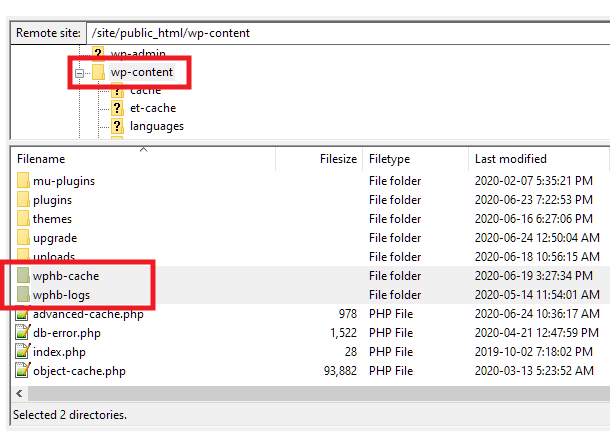Click the Selected 2 directories status text
This screenshot has height=445, width=610.
coord(70,415)
